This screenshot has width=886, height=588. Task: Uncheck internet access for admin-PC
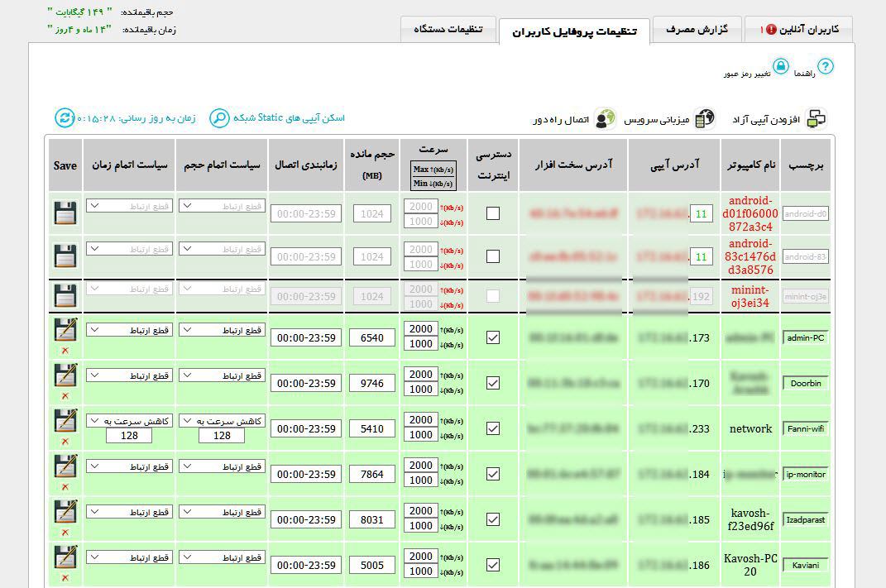point(493,337)
